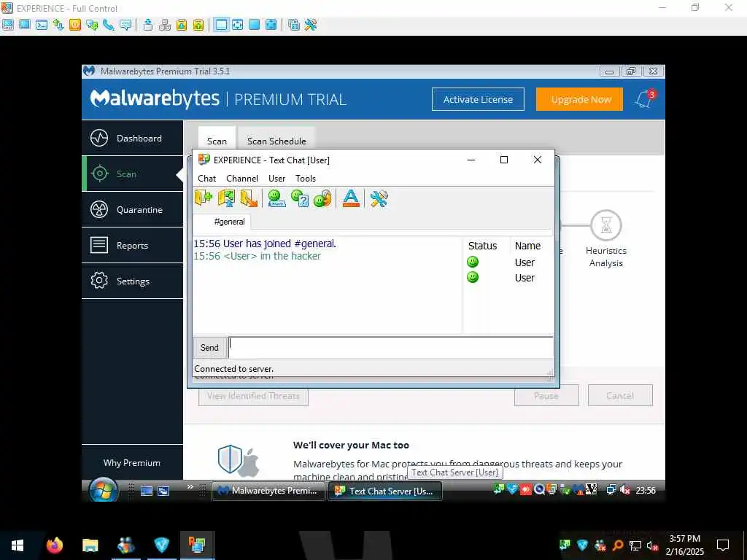This screenshot has width=747, height=560.
Task: Click the Name column header in user list
Action: pos(527,246)
